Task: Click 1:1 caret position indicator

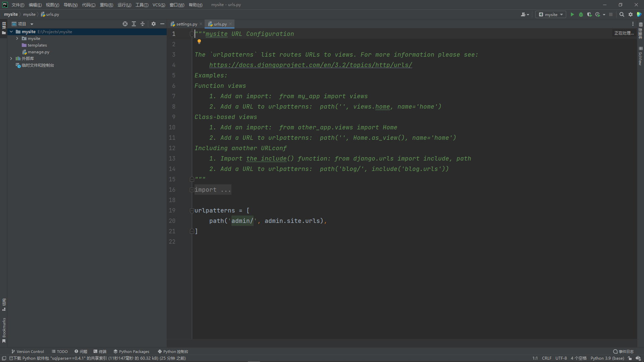Action: point(535,358)
